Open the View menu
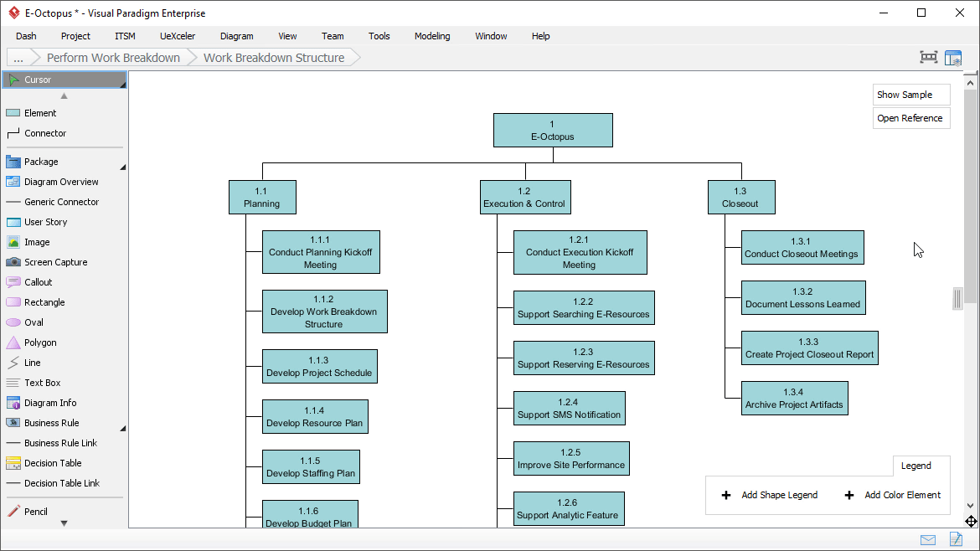 point(287,36)
